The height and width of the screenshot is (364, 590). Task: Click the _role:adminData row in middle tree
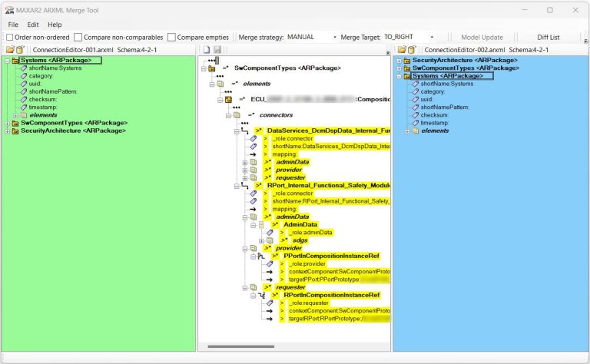(311, 233)
